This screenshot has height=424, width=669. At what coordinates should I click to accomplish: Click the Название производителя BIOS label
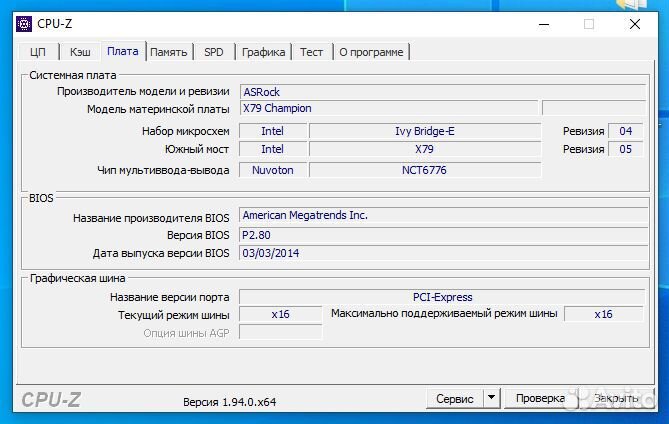coord(151,218)
